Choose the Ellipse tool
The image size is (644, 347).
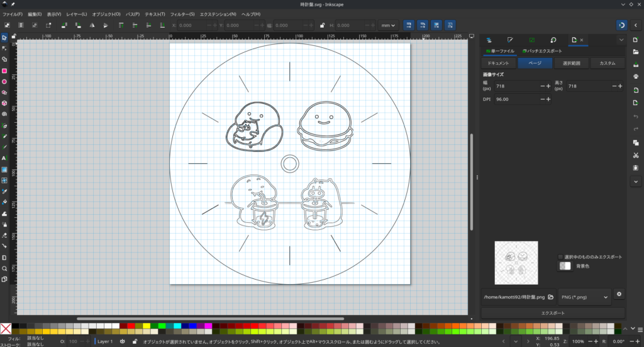click(x=4, y=82)
